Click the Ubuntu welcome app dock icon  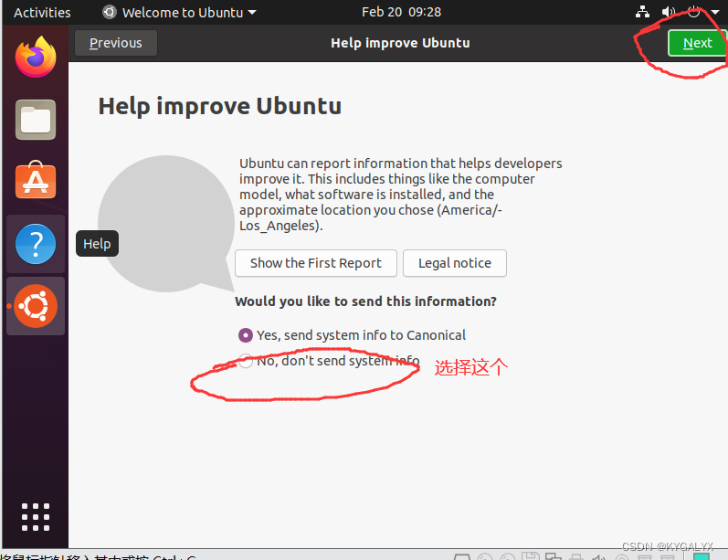click(36, 306)
